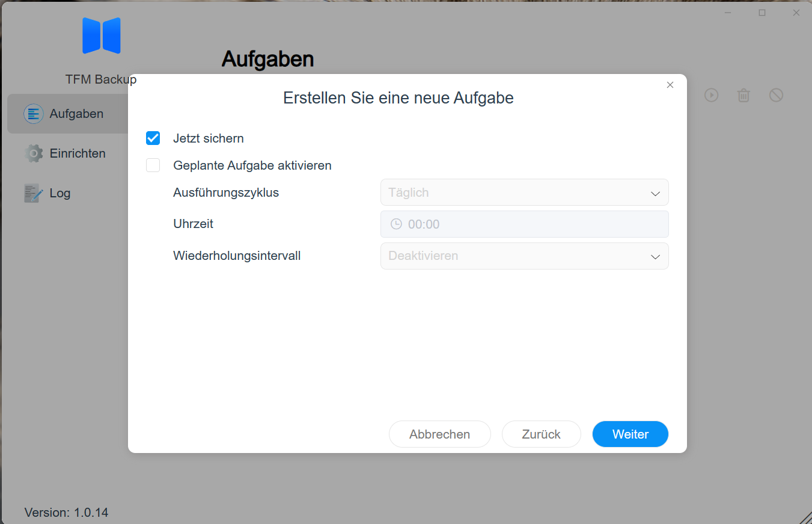812x524 pixels.
Task: Click the chevron arrow of Täglich dropdown
Action: point(655,193)
